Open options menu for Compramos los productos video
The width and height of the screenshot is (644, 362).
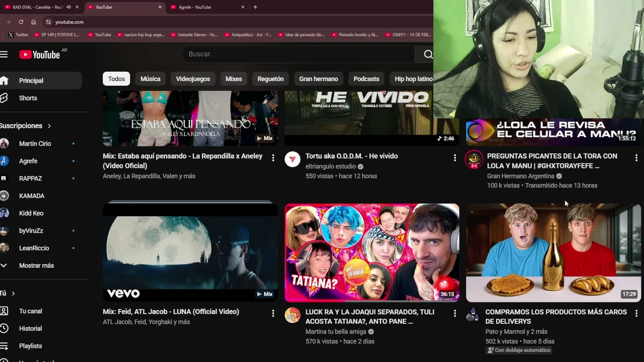coord(636,313)
